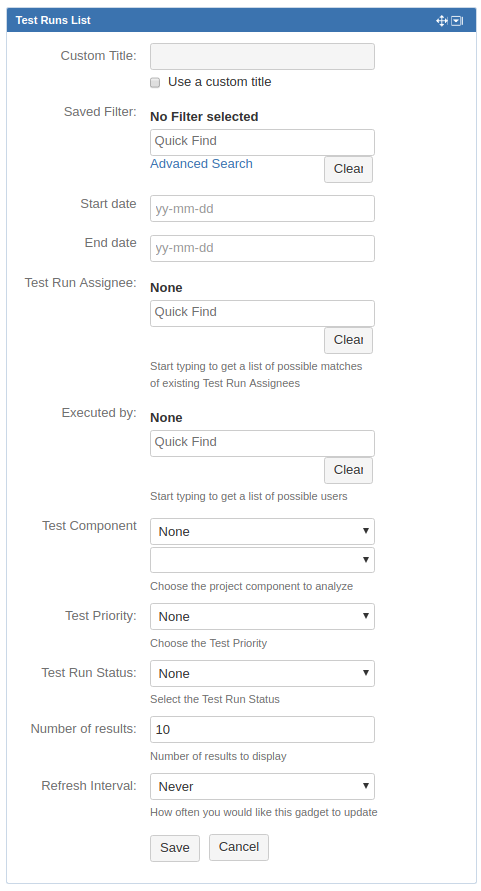Click the Start date field
The width and height of the screenshot is (481, 891).
click(262, 209)
